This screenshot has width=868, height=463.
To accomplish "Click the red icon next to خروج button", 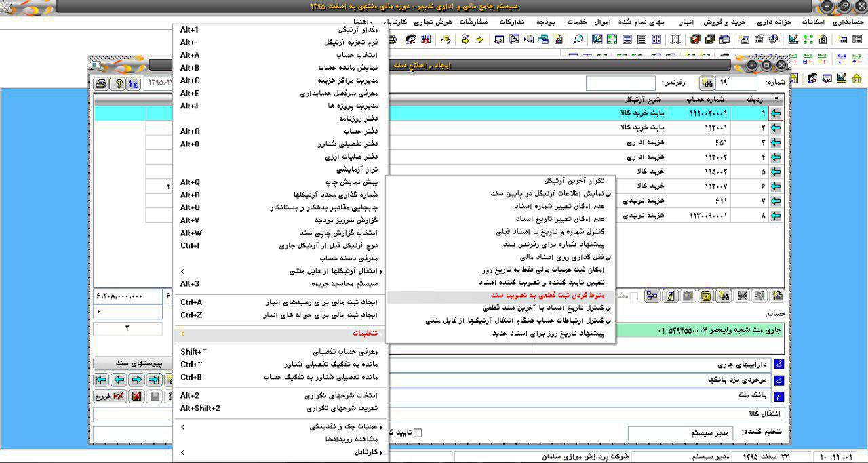I will tap(136, 396).
